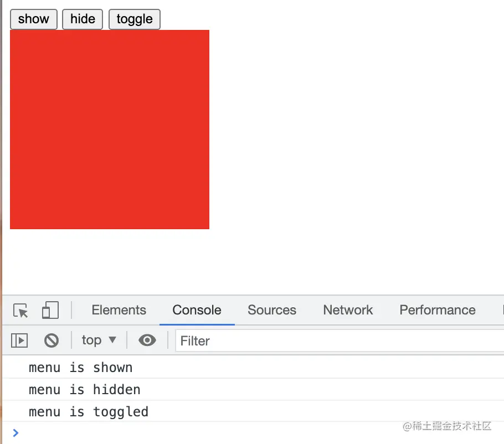Show the console sidebar panel icon

pos(19,340)
